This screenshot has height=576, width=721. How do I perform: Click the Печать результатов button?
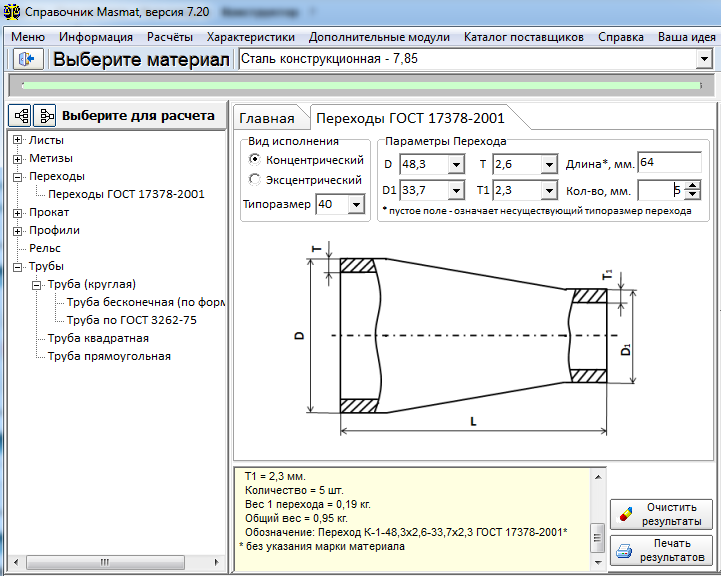(661, 551)
